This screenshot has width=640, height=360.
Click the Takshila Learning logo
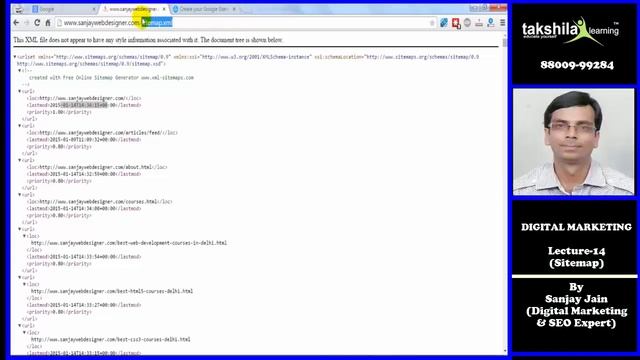(570, 31)
